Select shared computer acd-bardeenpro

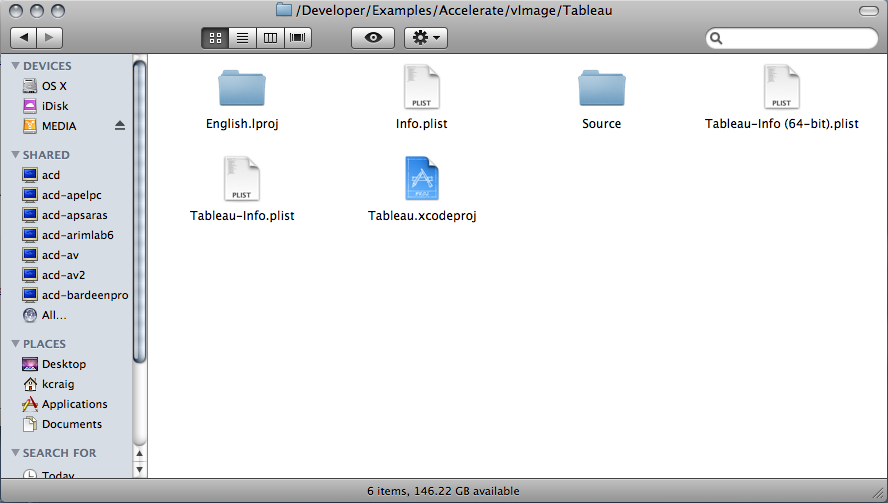75,295
